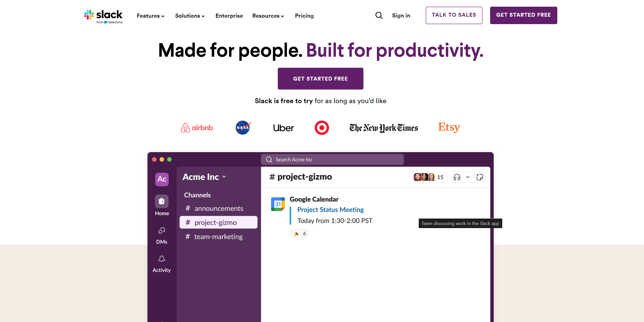Screen dimensions: 644x322
Task: Open Activity bell in the Slack sidebar
Action: tap(162, 264)
